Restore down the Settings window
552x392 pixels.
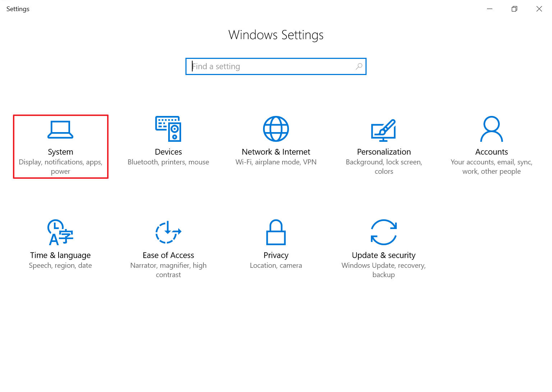pos(514,9)
